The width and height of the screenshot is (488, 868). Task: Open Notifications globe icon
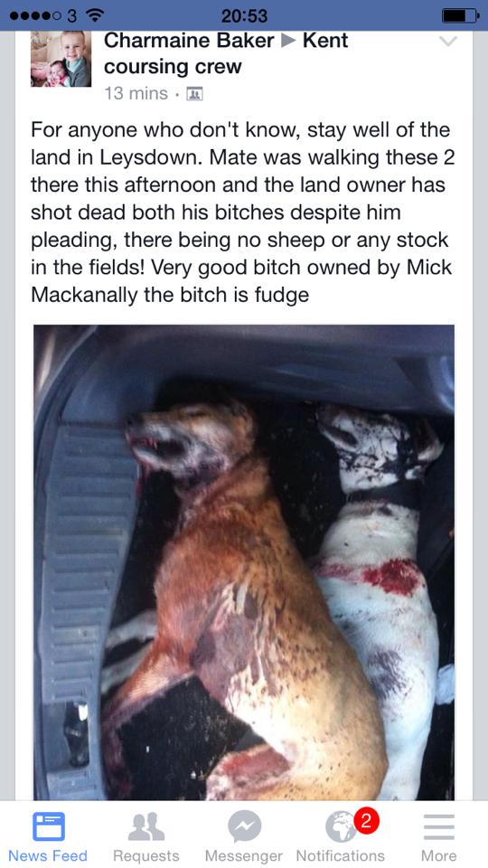341,827
